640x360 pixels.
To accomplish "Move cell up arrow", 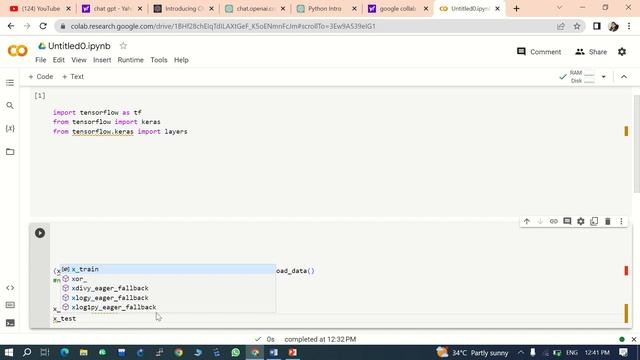I will [527, 221].
